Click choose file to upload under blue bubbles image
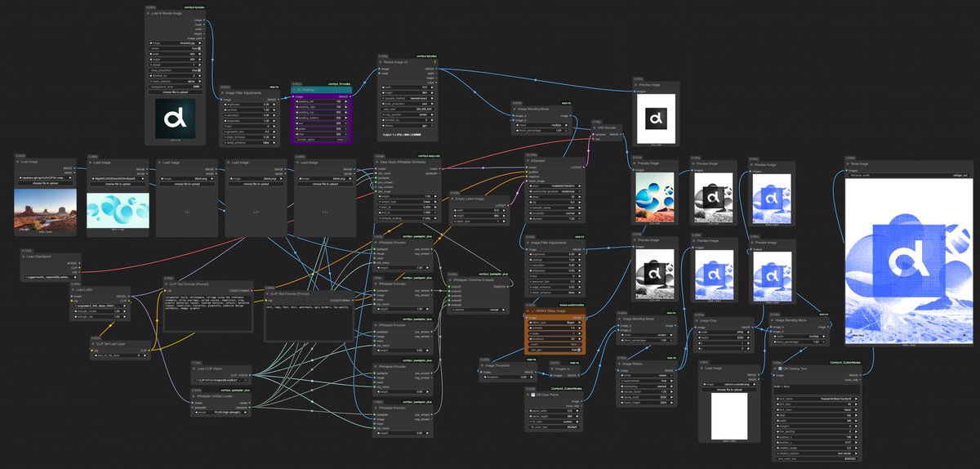Image resolution: width=980 pixels, height=469 pixels. (x=116, y=185)
